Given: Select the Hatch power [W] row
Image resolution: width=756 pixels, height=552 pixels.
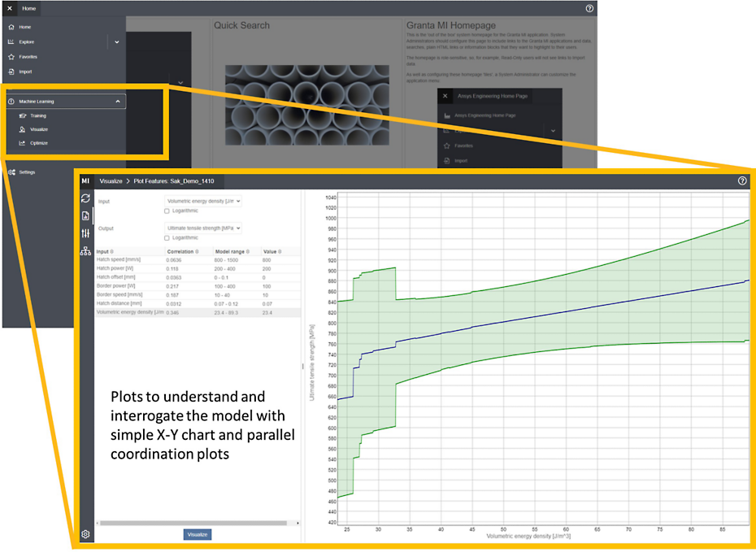Looking at the screenshot, I should click(x=198, y=268).
